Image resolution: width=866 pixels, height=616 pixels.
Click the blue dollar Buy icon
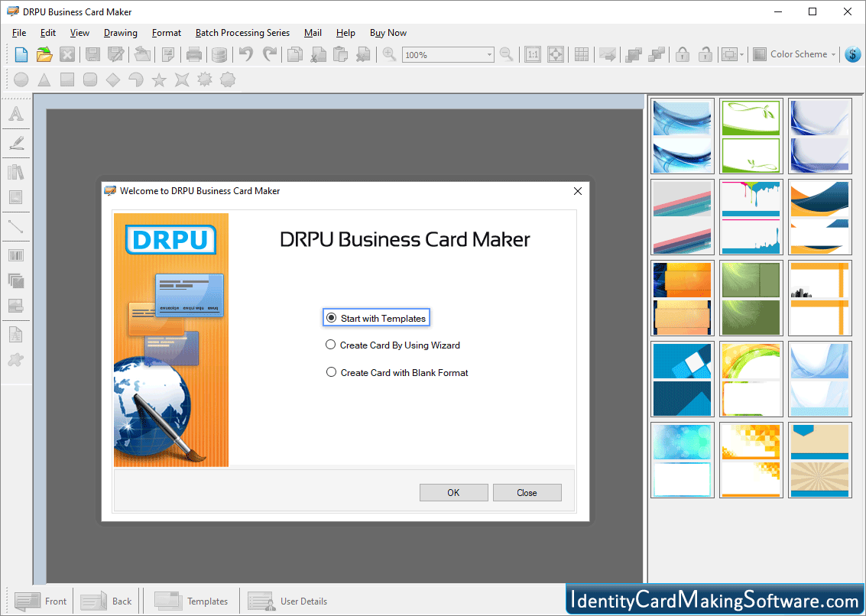pyautogui.click(x=853, y=54)
